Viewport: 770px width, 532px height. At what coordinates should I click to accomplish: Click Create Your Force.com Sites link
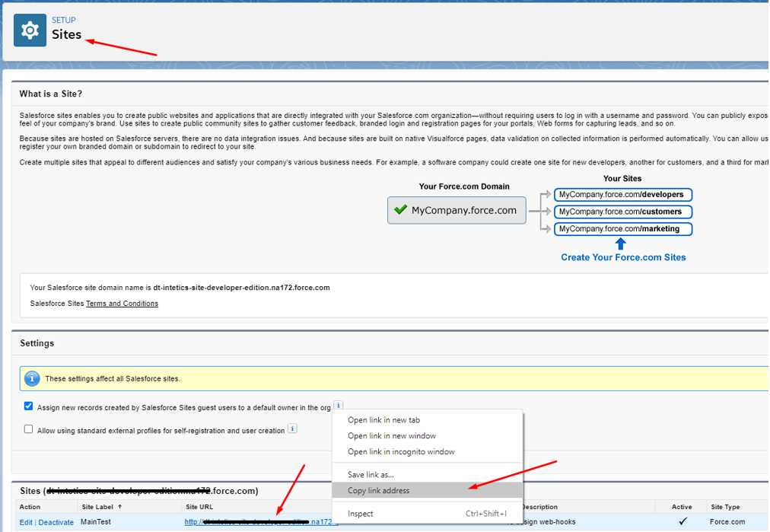(623, 257)
